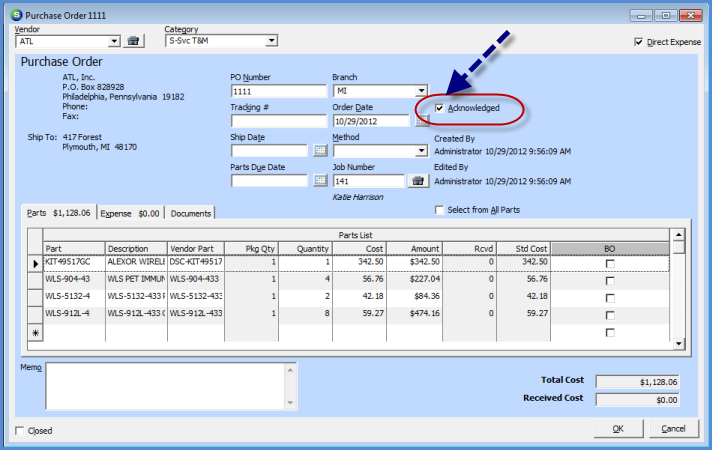Click the Amount column header

[414, 249]
